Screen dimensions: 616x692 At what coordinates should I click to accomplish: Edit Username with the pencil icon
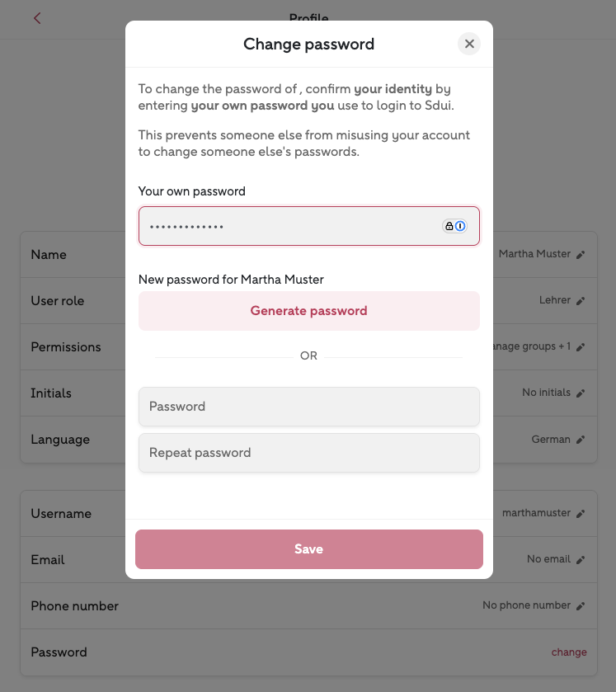(x=581, y=514)
